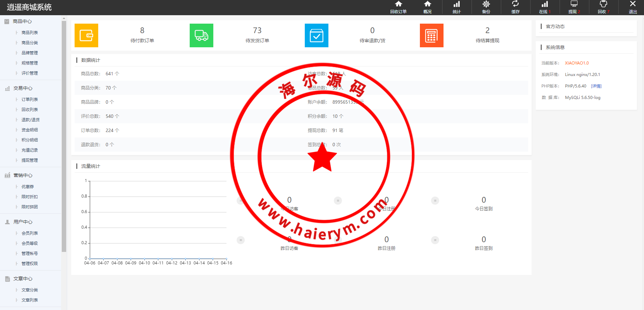The width and height of the screenshot is (644, 310).
Task: Click the yellow wallet 待付款订单 icon
Action: 86,35
